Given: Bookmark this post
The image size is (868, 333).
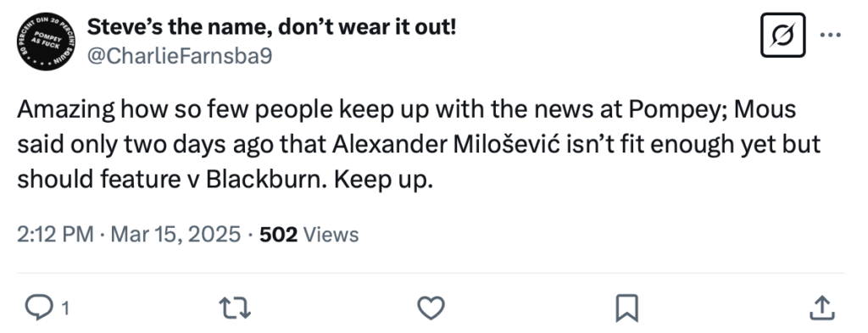Looking at the screenshot, I should [626, 308].
